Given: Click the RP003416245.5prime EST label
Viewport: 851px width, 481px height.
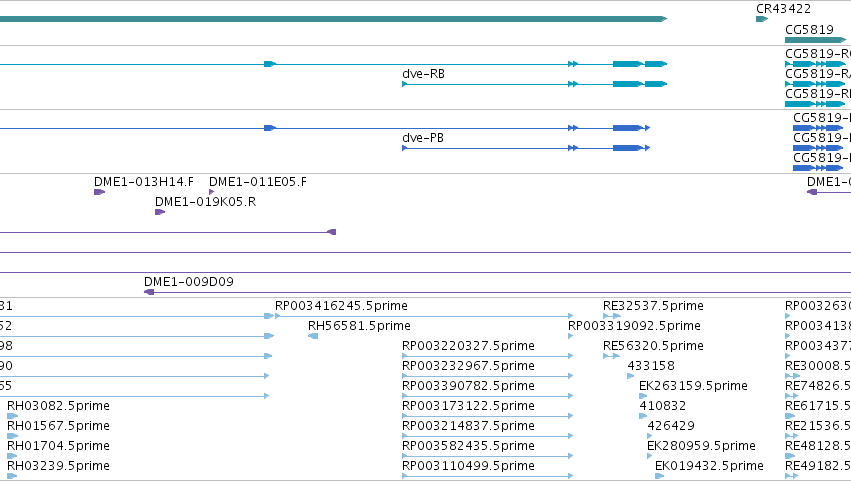Looking at the screenshot, I should [x=341, y=306].
